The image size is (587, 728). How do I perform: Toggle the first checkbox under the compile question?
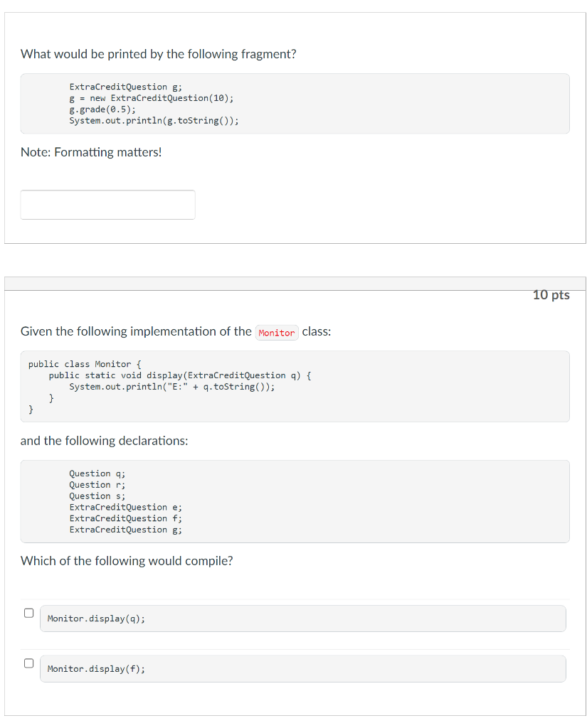click(x=28, y=612)
